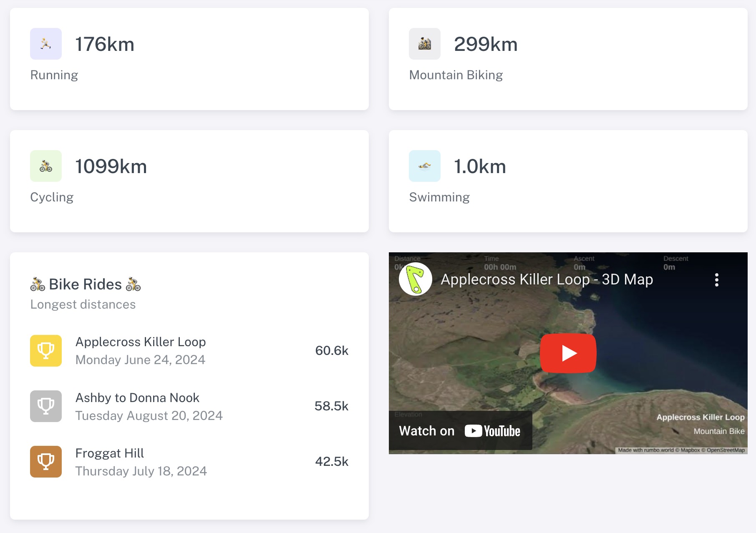
Task: Click the Running activity icon
Action: tap(46, 44)
